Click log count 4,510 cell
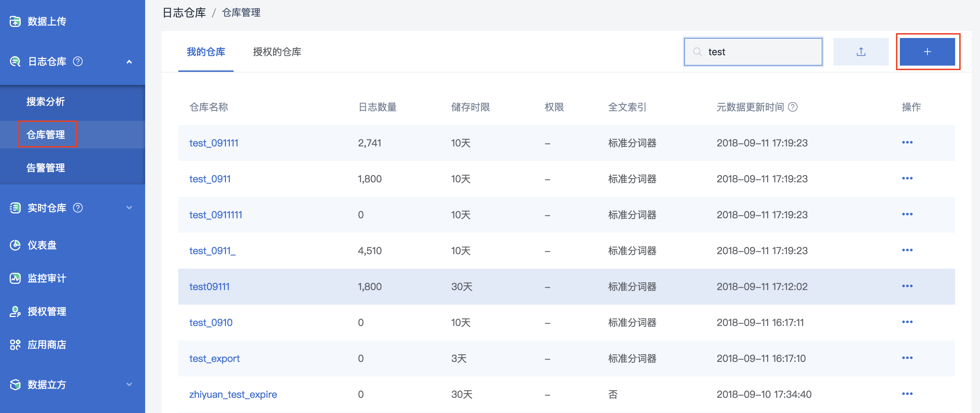This screenshot has width=980, height=413. (369, 251)
